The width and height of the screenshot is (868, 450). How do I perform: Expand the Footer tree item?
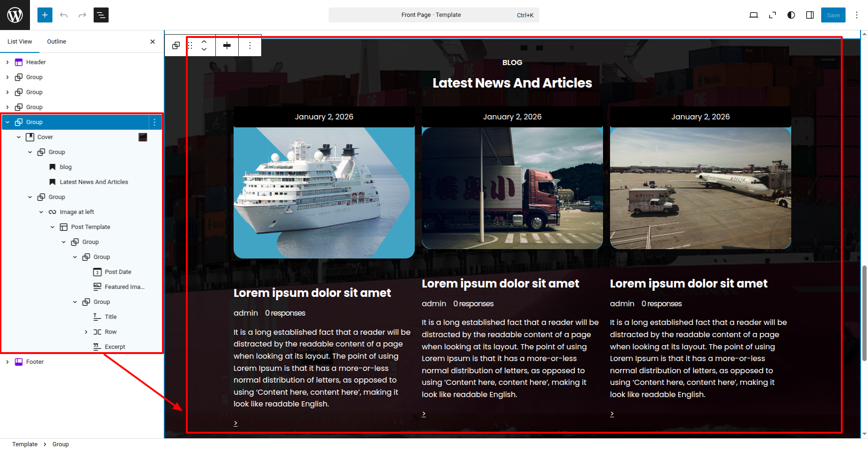pyautogui.click(x=7, y=362)
